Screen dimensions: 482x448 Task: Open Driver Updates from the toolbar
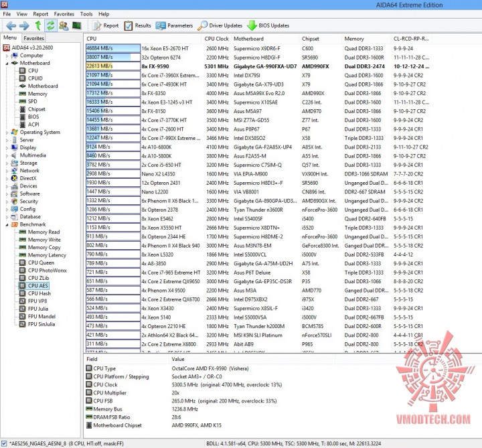(220, 25)
